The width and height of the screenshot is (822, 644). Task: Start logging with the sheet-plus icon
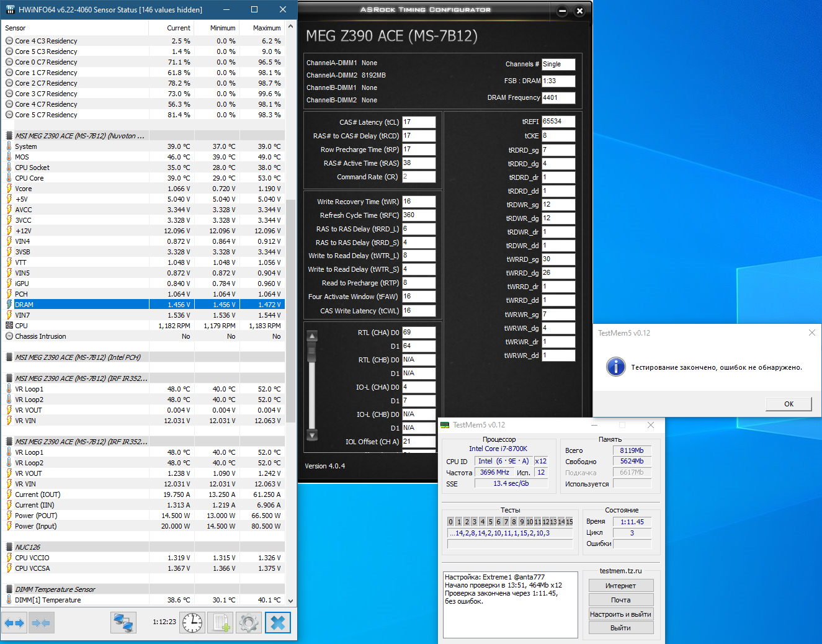click(x=221, y=623)
